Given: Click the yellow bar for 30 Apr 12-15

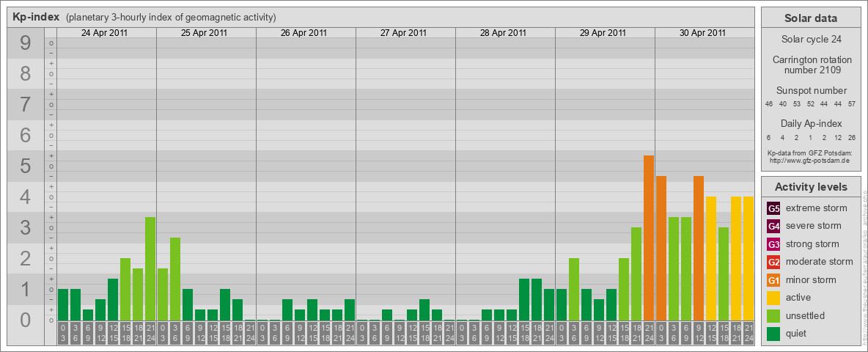Looking at the screenshot, I should [x=711, y=258].
